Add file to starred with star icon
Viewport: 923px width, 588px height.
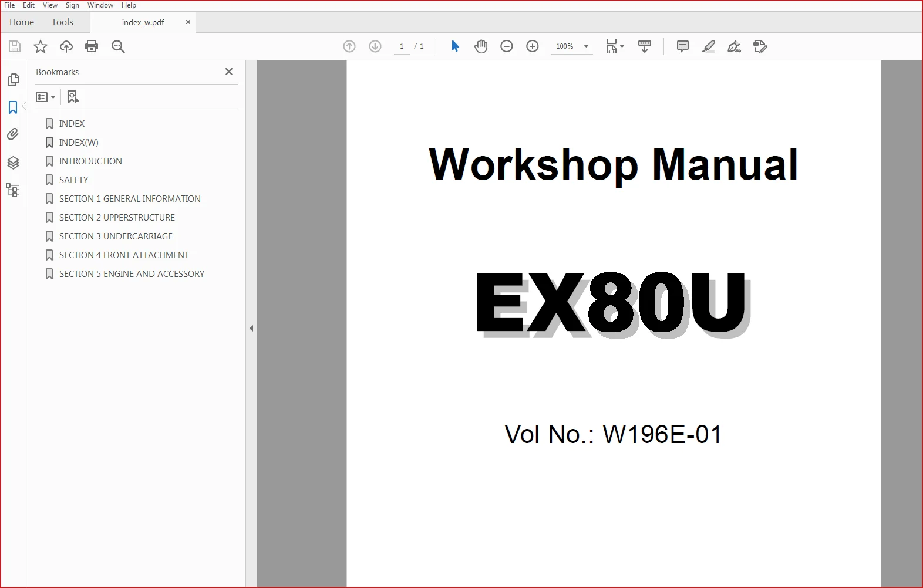(x=41, y=46)
